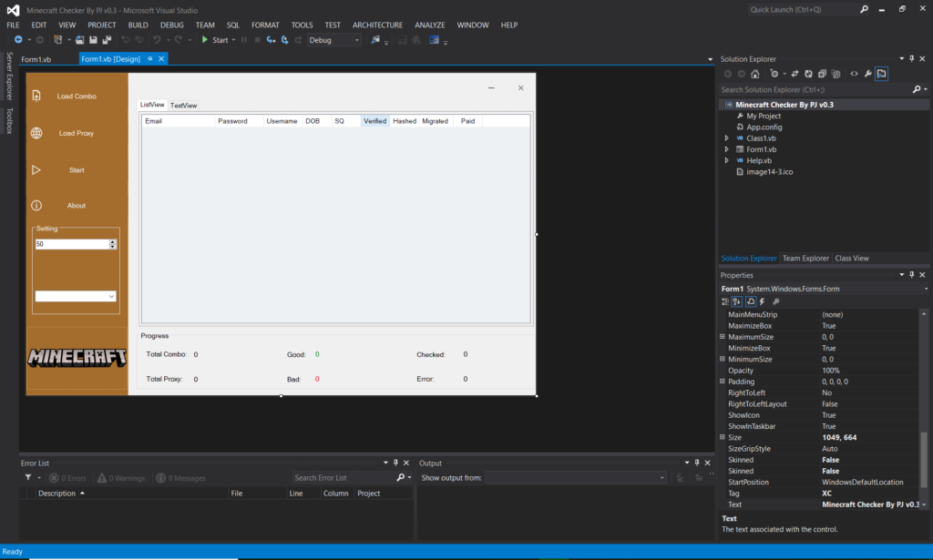This screenshot has height=560, width=933.
Task: Open the ARCHITECTURE menu
Action: click(x=377, y=25)
